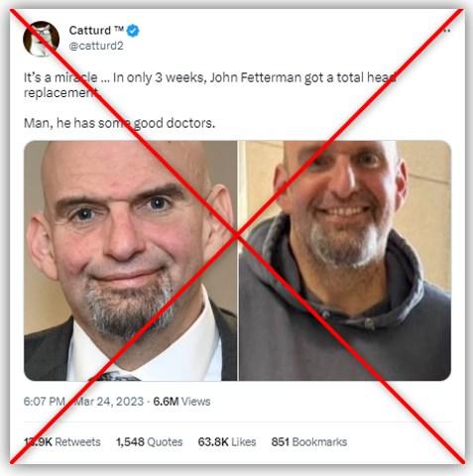Open the Catturd profile avatar

pyautogui.click(x=41, y=39)
